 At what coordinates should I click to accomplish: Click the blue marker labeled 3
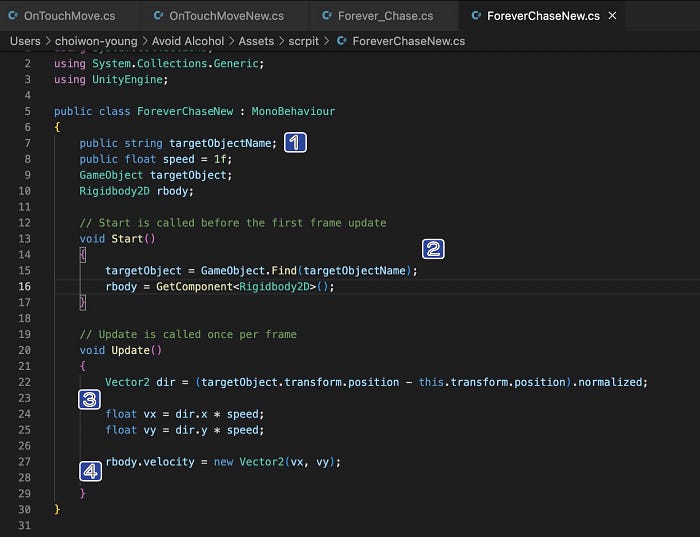pyautogui.click(x=89, y=400)
